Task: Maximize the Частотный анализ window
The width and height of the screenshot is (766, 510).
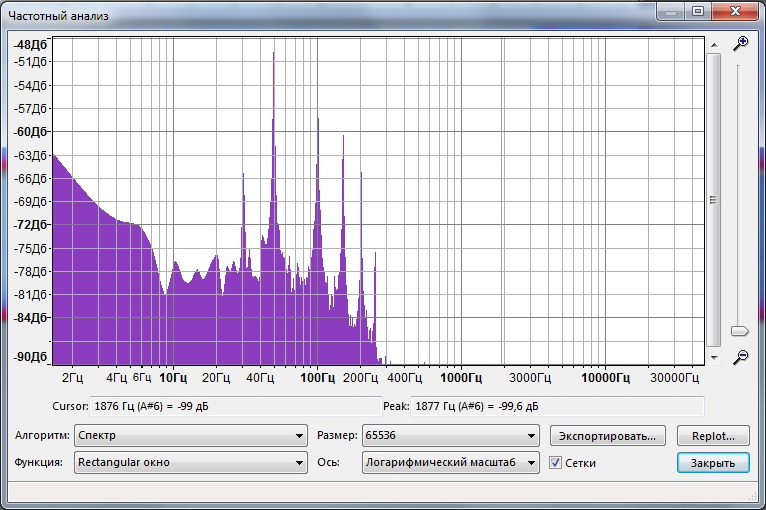Action: point(697,11)
